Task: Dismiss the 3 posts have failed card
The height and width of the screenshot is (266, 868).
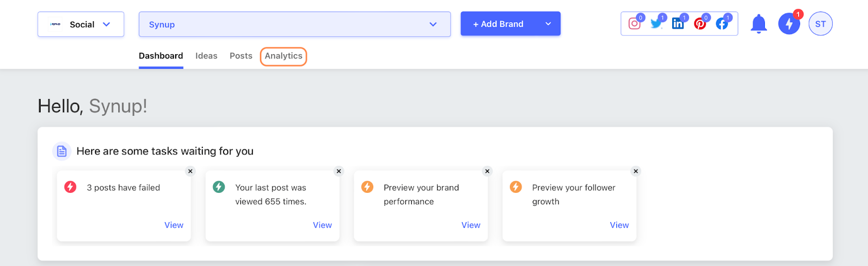Action: 190,171
